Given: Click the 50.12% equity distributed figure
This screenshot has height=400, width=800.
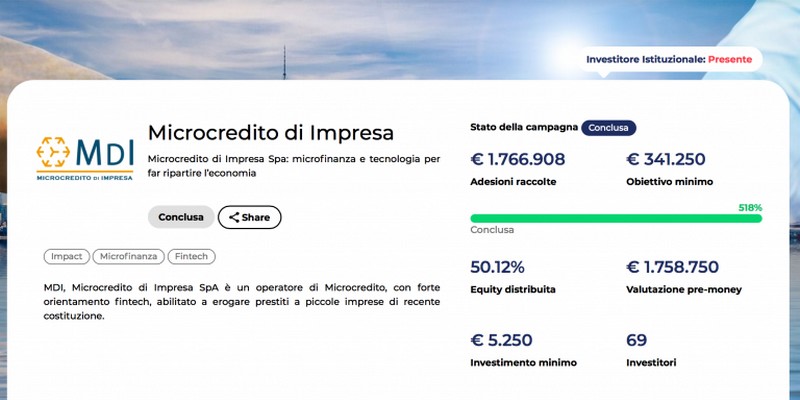Looking at the screenshot, I should [x=498, y=266].
